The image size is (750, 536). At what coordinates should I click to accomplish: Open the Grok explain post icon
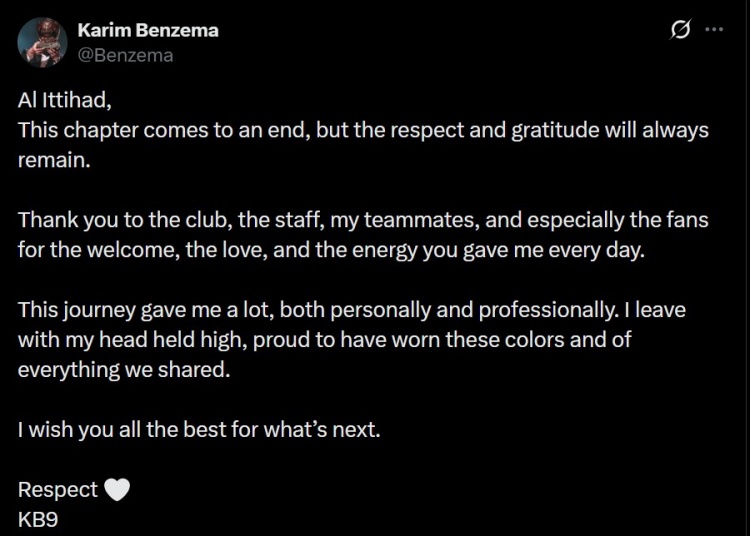tap(679, 30)
